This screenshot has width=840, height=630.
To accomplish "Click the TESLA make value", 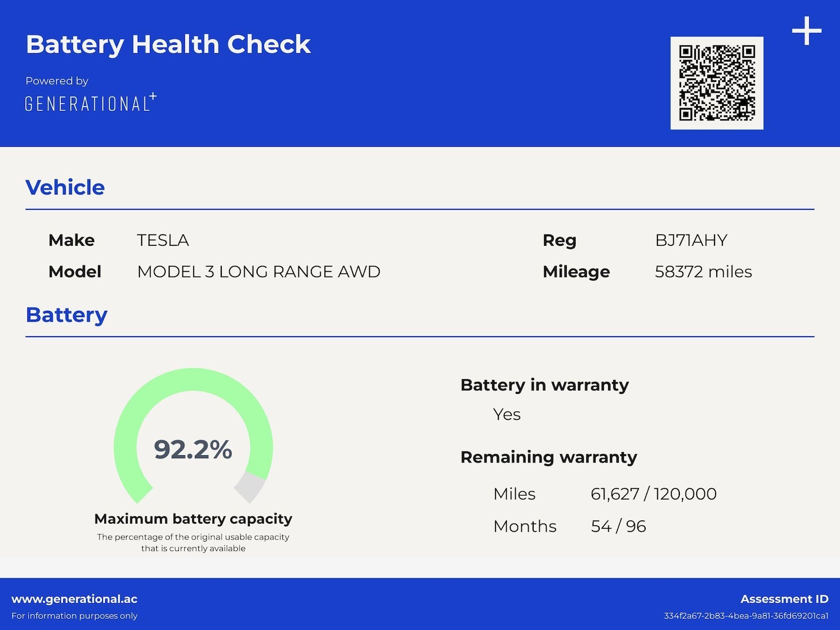I will [x=163, y=240].
